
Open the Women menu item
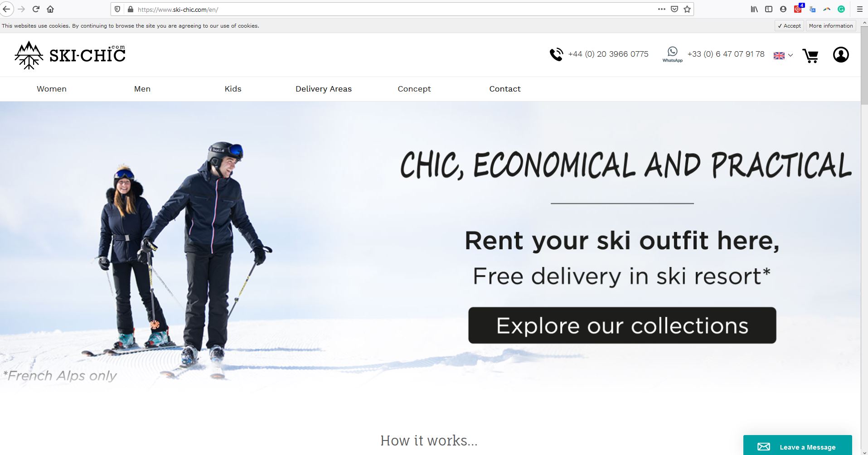click(x=52, y=89)
